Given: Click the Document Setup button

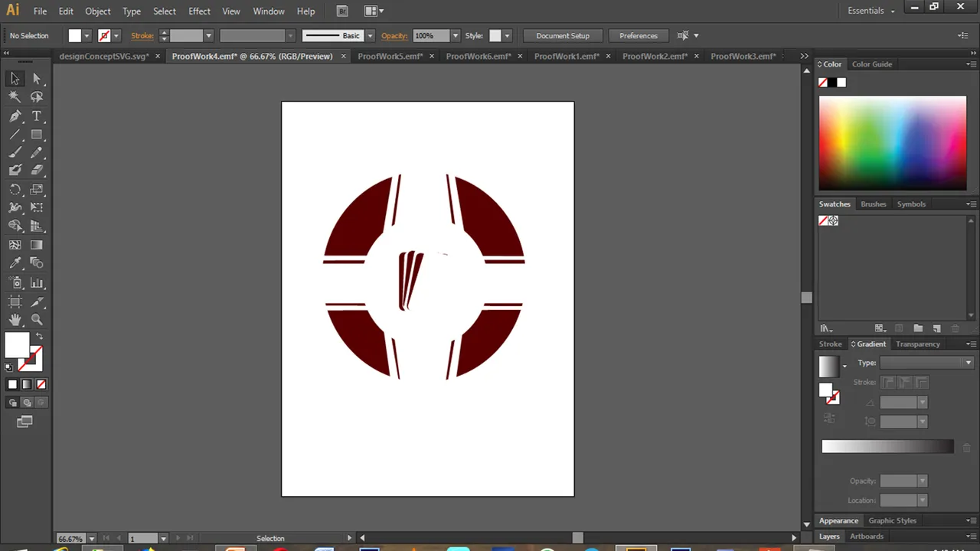Looking at the screenshot, I should (x=563, y=36).
